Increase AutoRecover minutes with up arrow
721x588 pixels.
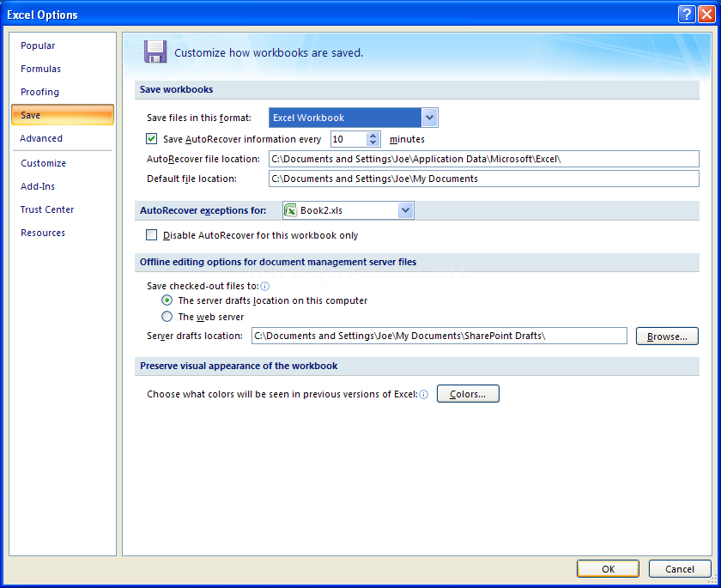(x=373, y=136)
